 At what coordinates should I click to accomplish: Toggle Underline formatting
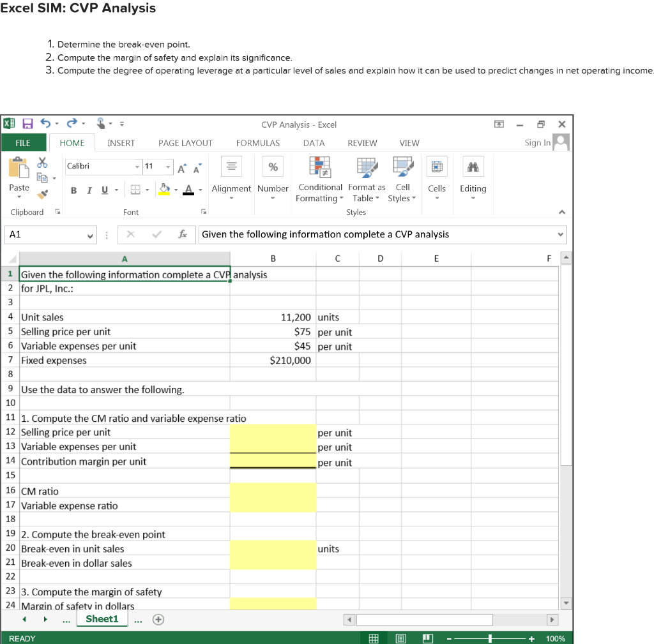click(x=105, y=190)
